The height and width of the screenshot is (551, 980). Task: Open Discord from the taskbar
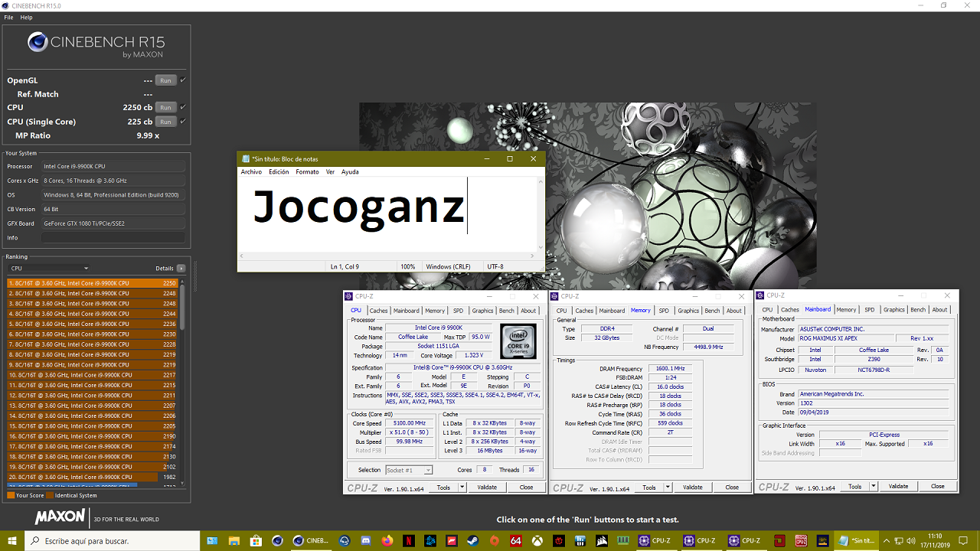(366, 541)
